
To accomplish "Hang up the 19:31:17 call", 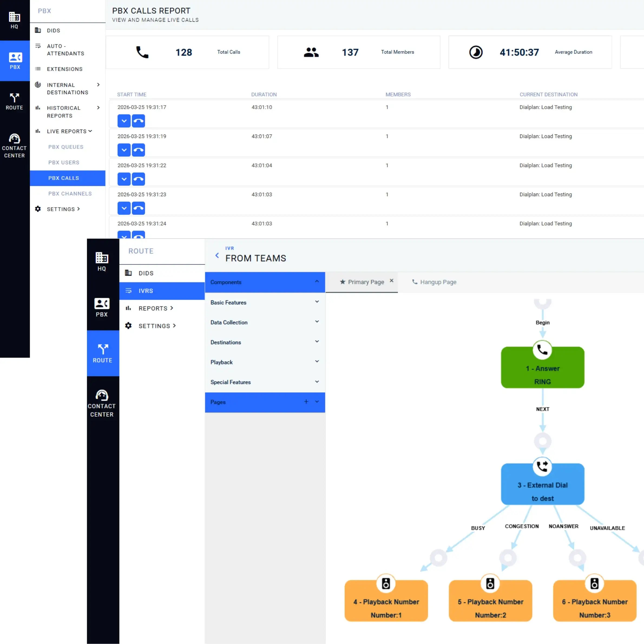I will [x=138, y=121].
